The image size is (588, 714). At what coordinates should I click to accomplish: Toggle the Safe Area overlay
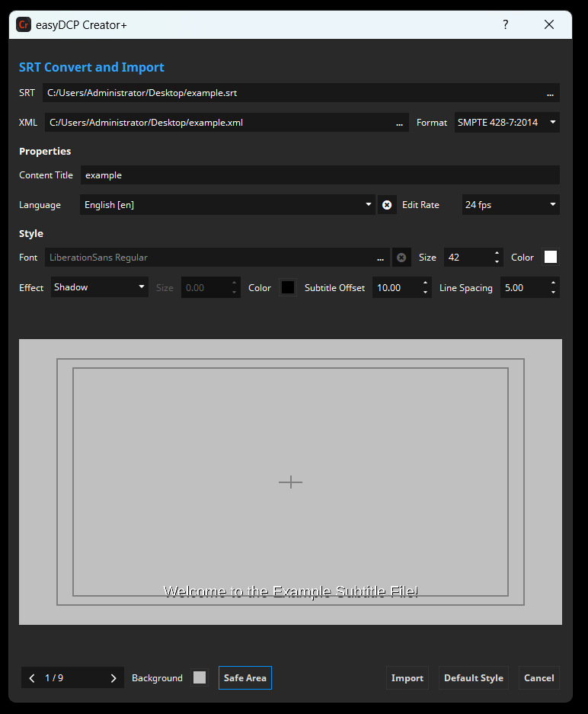(x=244, y=678)
